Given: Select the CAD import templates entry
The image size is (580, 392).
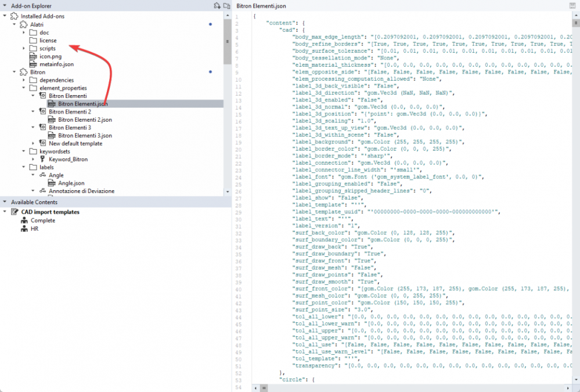Looking at the screenshot, I should tap(46, 212).
